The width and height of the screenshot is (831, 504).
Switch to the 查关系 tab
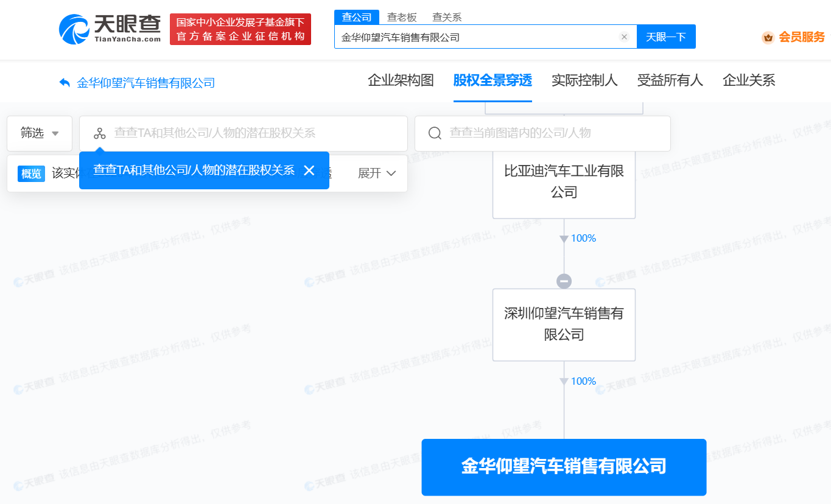[x=446, y=17]
